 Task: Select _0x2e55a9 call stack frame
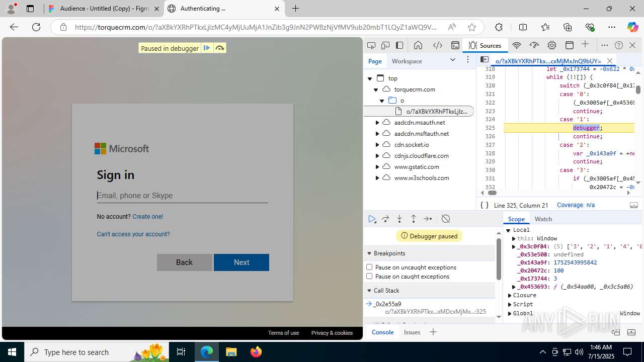430,308
